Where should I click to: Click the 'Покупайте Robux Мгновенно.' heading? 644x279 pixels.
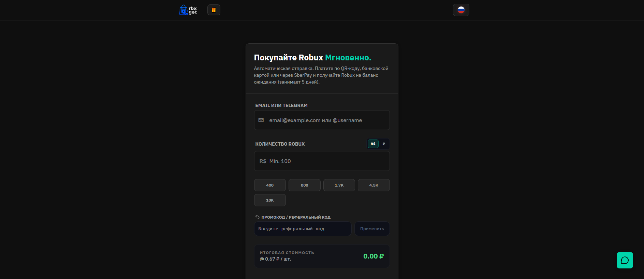click(312, 58)
